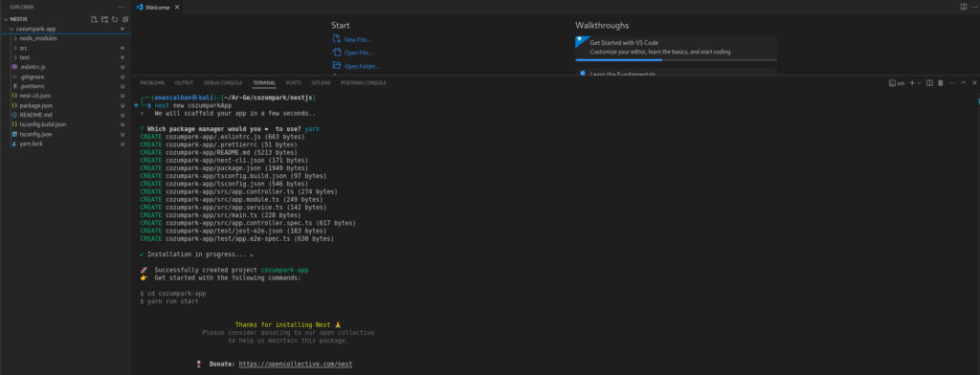
Task: Open the DEBUG CONSOLE tab
Action: (222, 82)
